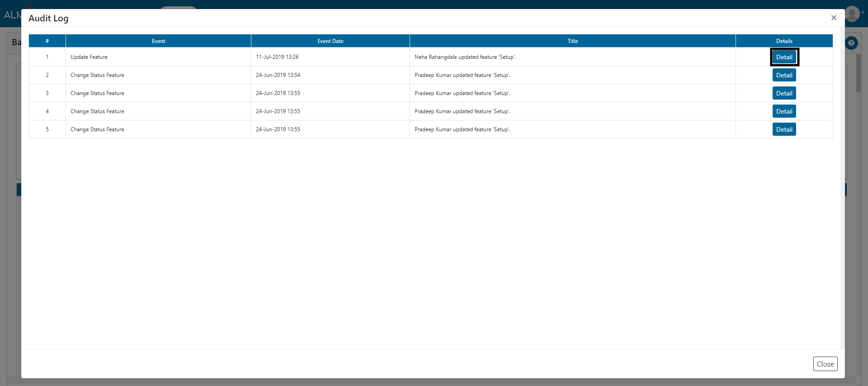868x386 pixels.
Task: Select the Event Date column header
Action: click(330, 41)
